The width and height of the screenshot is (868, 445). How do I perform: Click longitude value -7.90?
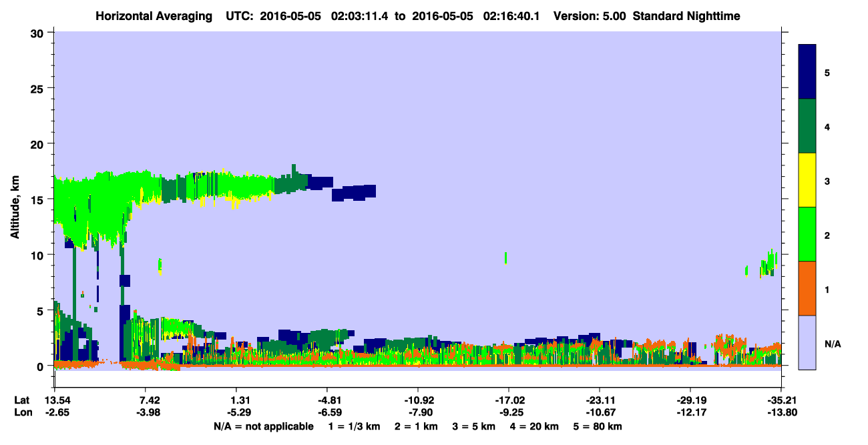(417, 412)
